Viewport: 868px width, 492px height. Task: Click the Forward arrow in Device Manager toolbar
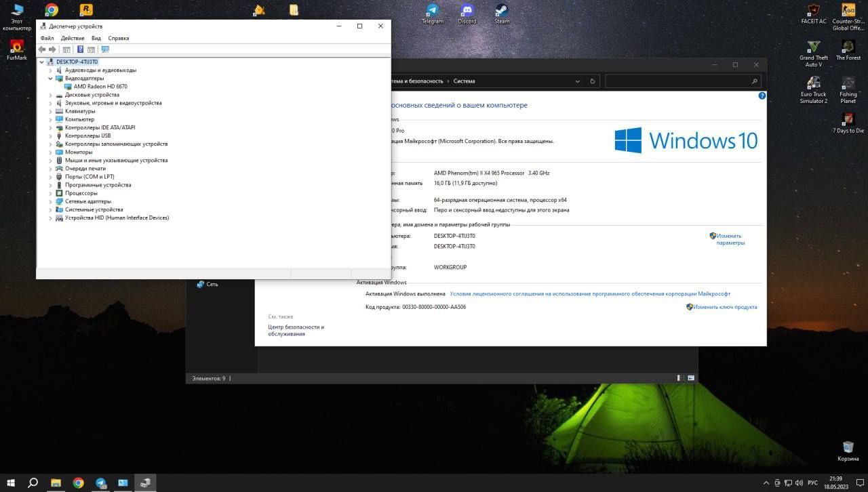[52, 49]
